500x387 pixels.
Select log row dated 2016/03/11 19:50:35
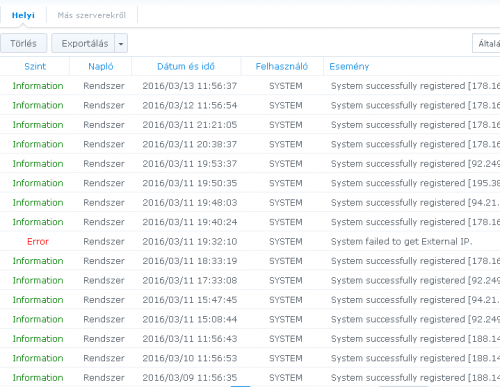click(250, 183)
